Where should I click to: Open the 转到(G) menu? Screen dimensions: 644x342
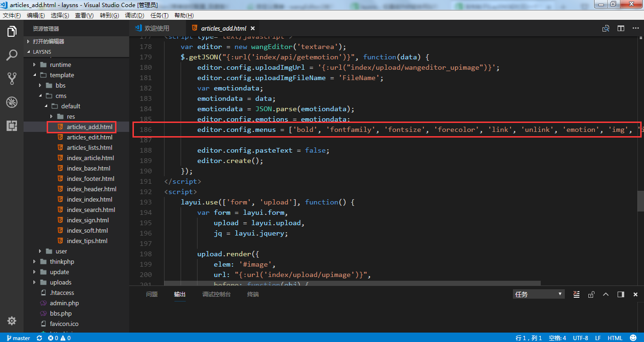[x=109, y=16]
